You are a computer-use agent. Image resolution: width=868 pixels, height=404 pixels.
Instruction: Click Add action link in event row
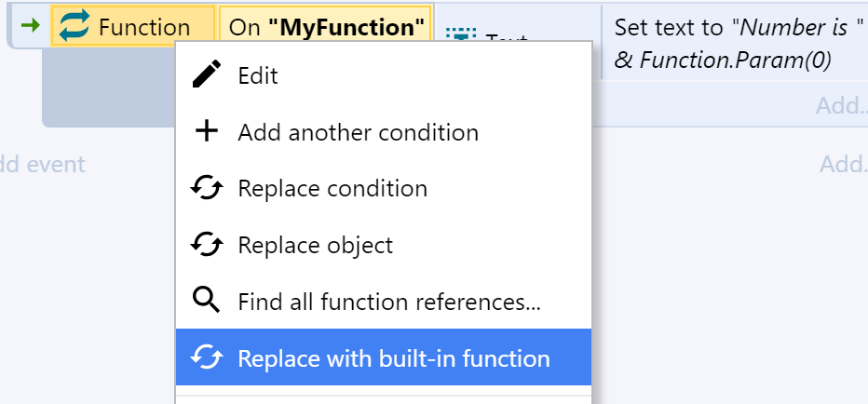point(842,104)
